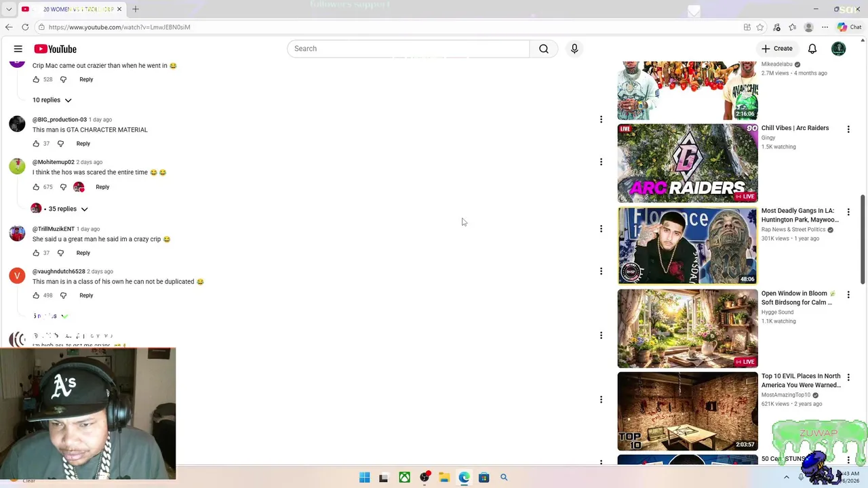
Task: Focus the YouTube search box
Action: (x=408, y=49)
